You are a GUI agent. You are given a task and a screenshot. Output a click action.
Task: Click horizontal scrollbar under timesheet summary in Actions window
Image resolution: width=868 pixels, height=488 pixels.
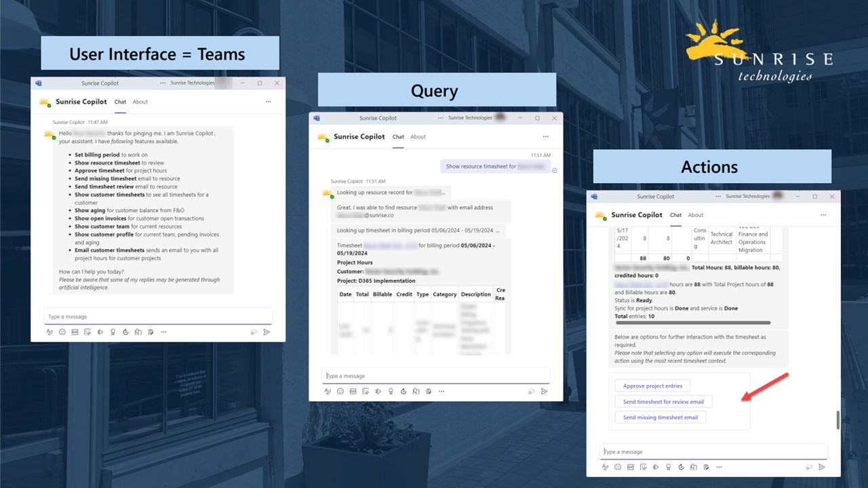692,323
